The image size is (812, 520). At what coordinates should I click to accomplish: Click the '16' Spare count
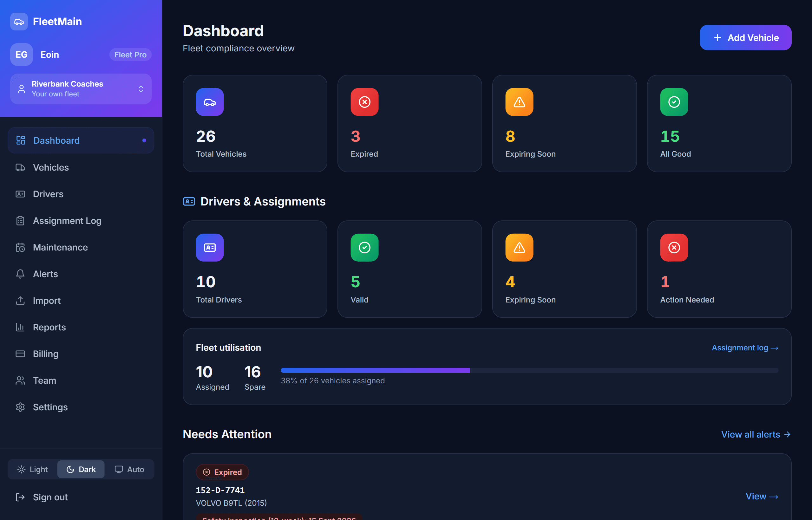(252, 372)
